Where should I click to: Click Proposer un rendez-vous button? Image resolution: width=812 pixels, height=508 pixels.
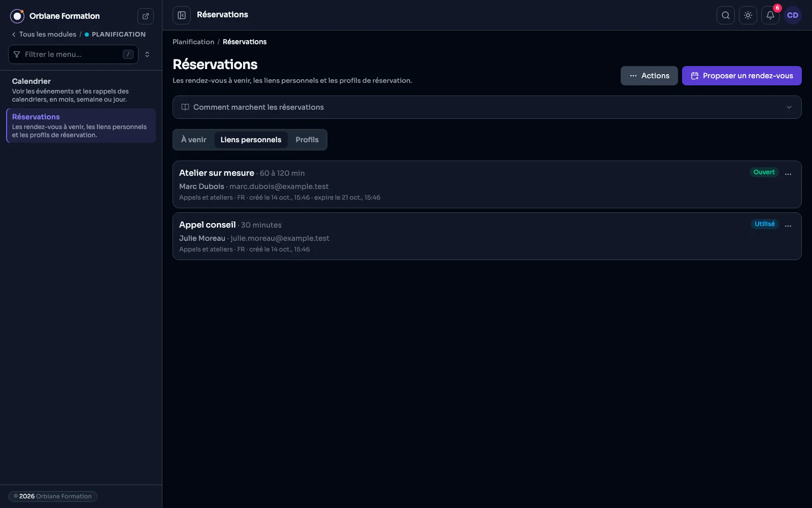tap(742, 76)
